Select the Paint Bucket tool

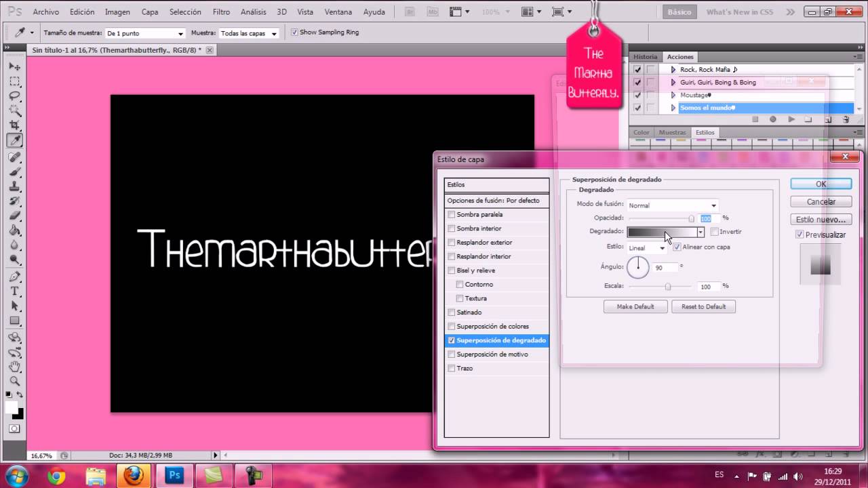click(x=14, y=231)
